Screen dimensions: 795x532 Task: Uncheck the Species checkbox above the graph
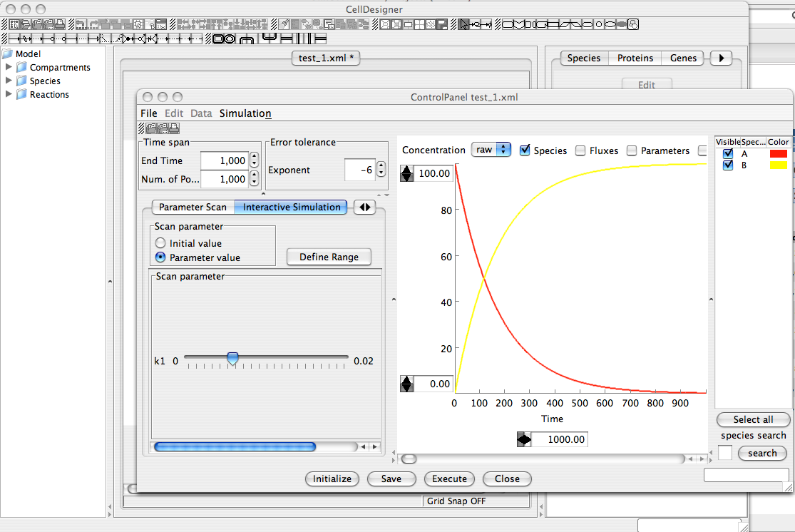[525, 150]
